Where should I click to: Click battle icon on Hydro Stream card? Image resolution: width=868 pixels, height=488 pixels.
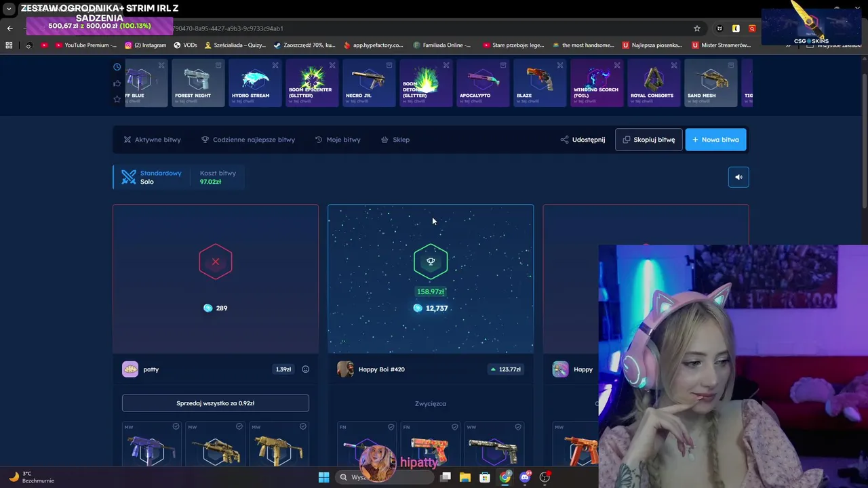tap(275, 65)
